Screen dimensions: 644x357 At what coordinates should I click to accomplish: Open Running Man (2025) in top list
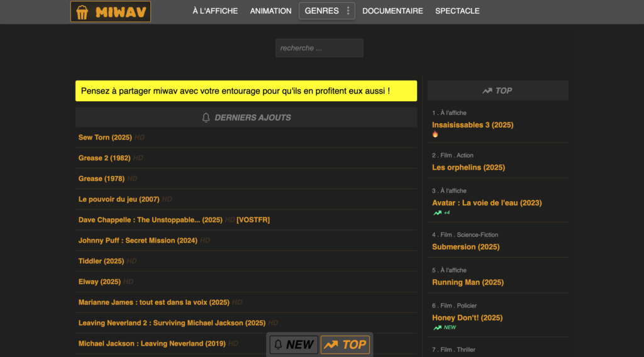click(467, 282)
